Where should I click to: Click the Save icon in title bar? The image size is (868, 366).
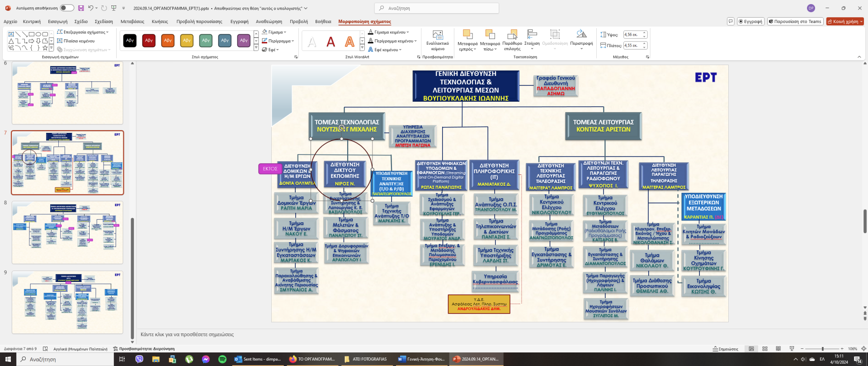coord(81,8)
